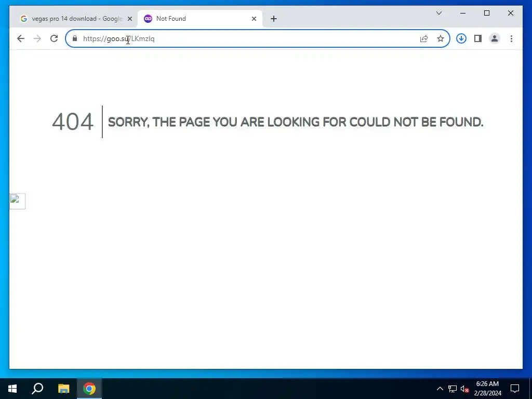The height and width of the screenshot is (399, 532).
Task: Close the Chrome window
Action: point(510,13)
